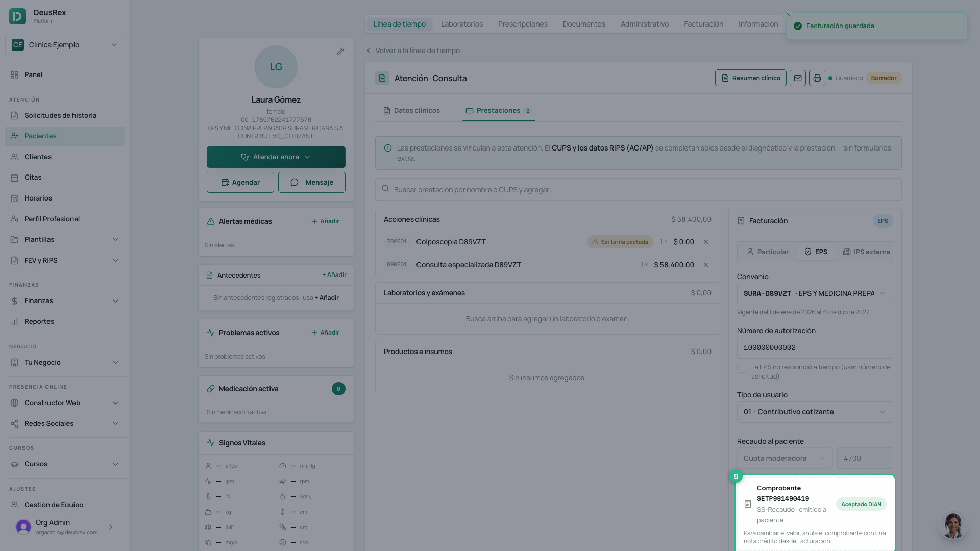The height and width of the screenshot is (551, 980).
Task: Select Particular billing type
Action: coord(768,252)
